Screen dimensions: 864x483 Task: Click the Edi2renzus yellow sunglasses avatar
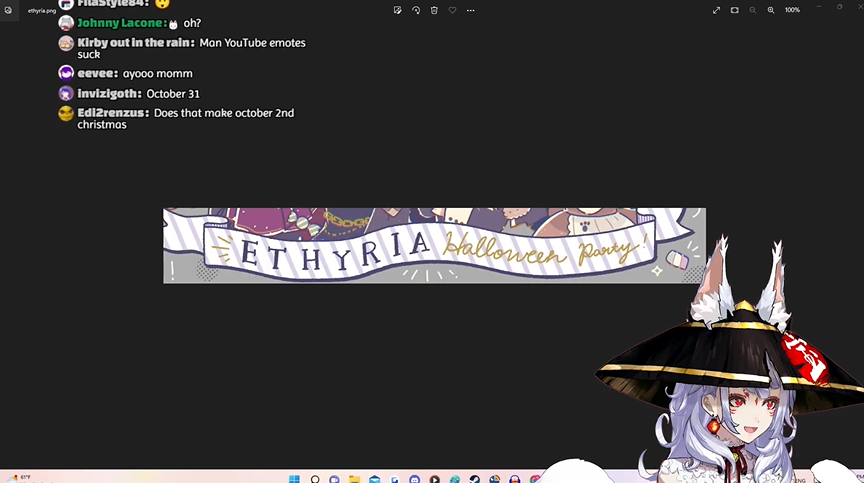pyautogui.click(x=66, y=113)
